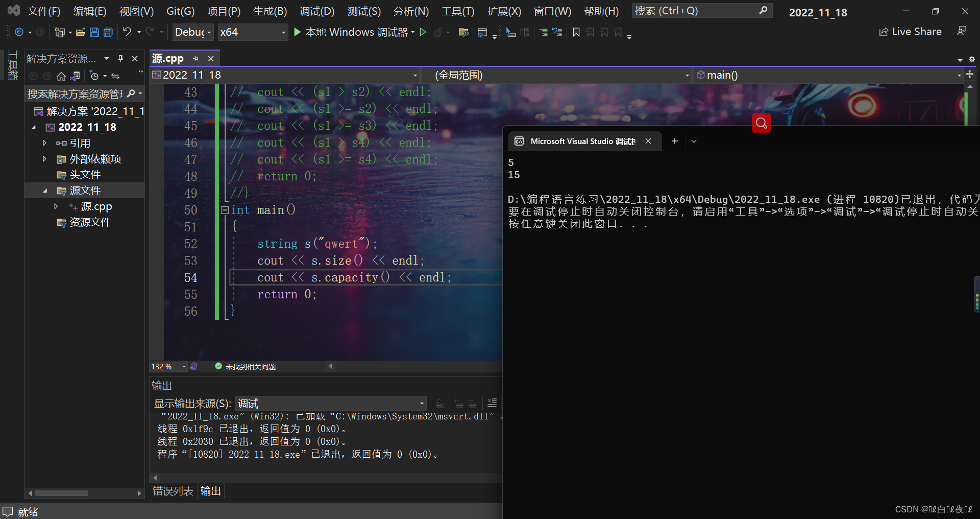Open the 调试(D) menu
980x519 pixels.
[x=317, y=11]
